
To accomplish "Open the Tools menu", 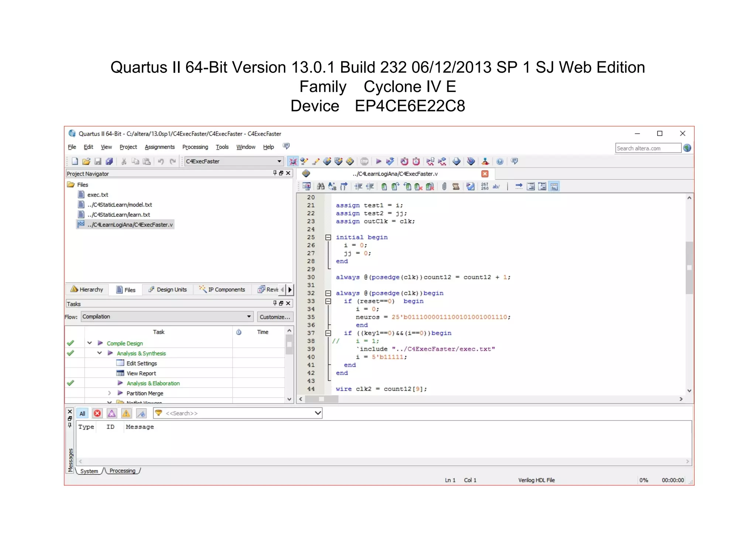I will click(222, 147).
